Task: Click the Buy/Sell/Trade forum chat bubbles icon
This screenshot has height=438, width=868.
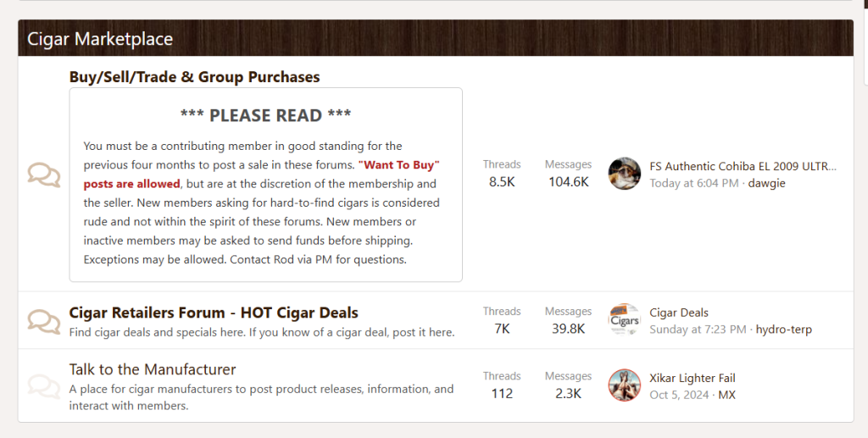Action: (x=43, y=175)
